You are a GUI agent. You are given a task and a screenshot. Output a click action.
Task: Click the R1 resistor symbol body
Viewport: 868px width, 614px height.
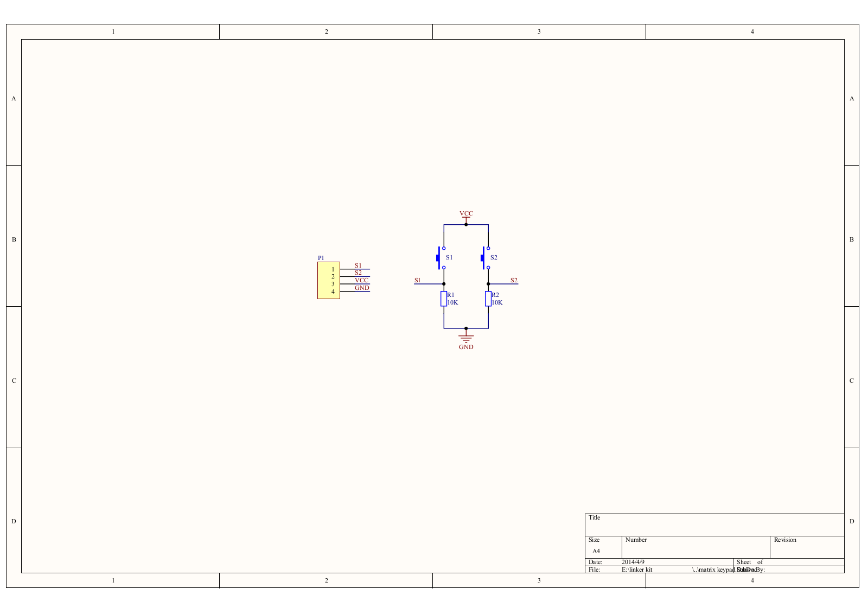coord(444,299)
